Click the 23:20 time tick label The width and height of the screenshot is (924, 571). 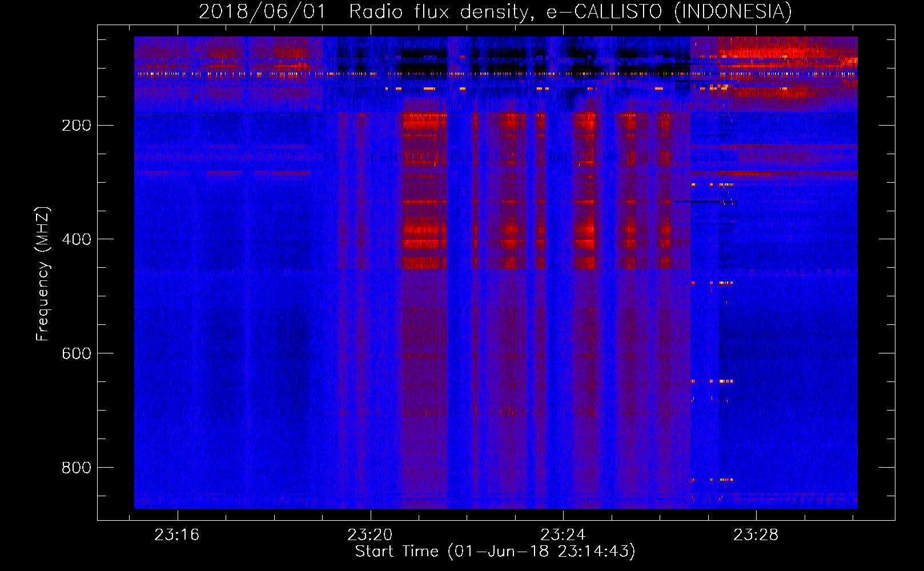(x=370, y=535)
